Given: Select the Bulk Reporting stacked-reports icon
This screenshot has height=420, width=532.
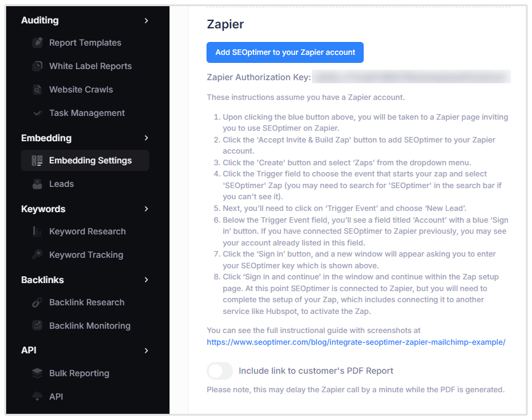Looking at the screenshot, I should click(38, 373).
